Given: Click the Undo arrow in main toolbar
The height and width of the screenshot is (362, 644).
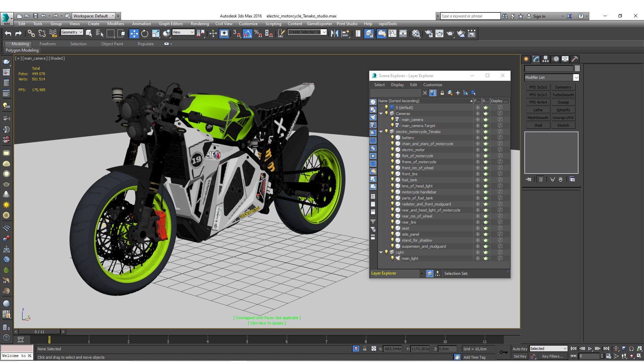Looking at the screenshot, I should (8, 33).
